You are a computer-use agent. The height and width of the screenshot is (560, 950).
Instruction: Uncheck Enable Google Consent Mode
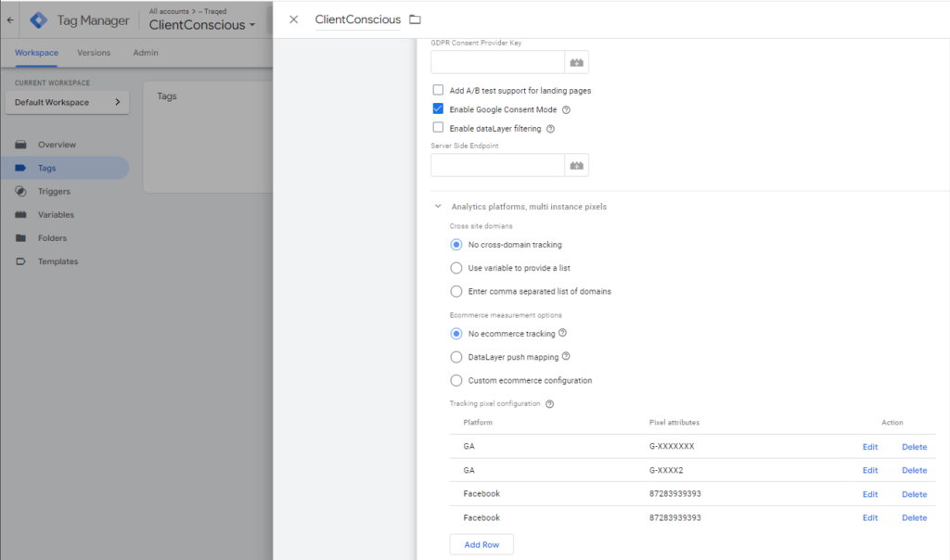(x=438, y=109)
